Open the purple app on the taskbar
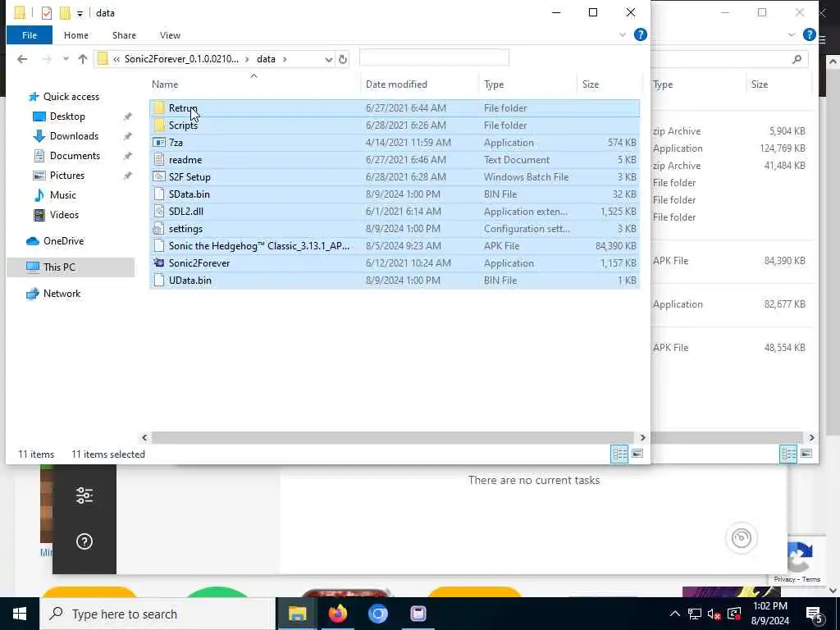 [x=418, y=614]
